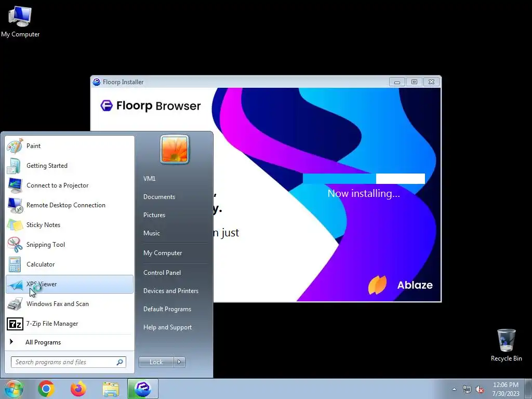Launch Firefox from the taskbar

pos(78,389)
